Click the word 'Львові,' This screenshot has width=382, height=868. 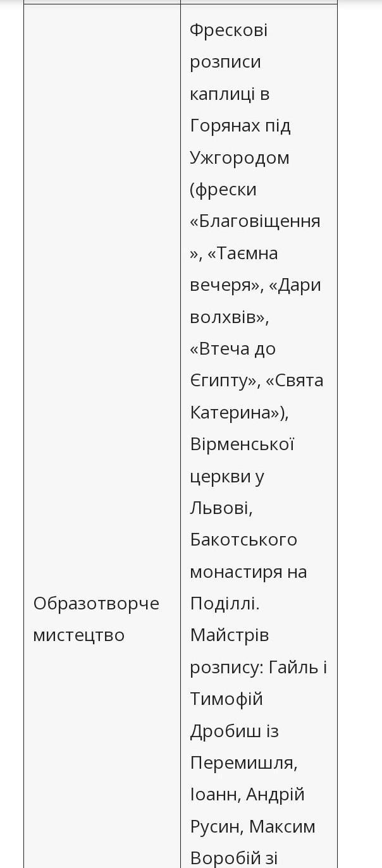(x=221, y=508)
